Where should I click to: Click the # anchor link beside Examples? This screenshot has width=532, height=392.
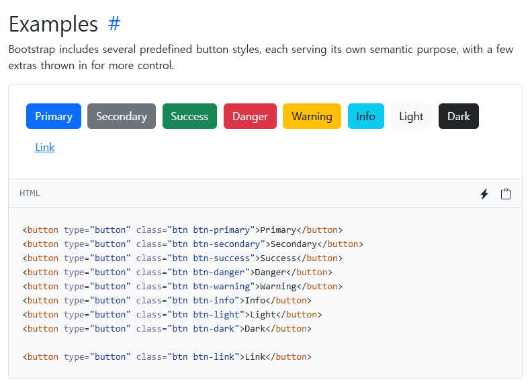coord(114,24)
